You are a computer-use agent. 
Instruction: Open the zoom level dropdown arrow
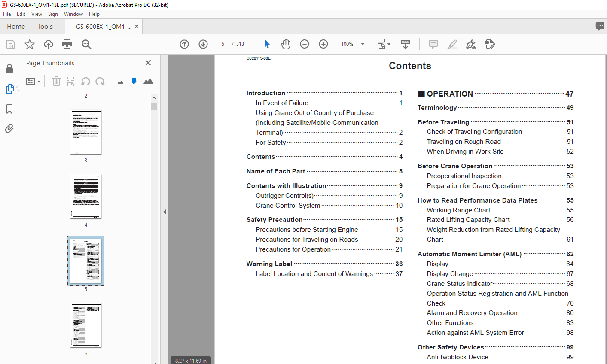[363, 44]
